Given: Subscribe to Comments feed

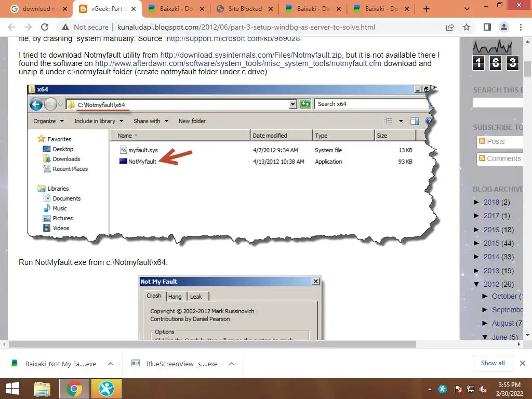Looking at the screenshot, I should tap(500, 158).
